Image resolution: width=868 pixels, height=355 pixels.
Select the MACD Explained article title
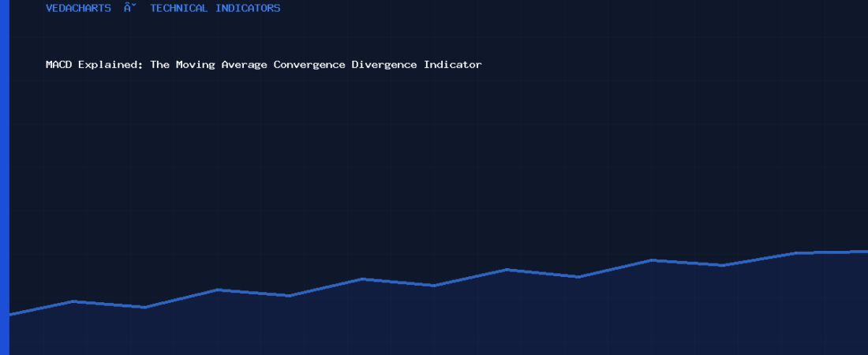264,65
